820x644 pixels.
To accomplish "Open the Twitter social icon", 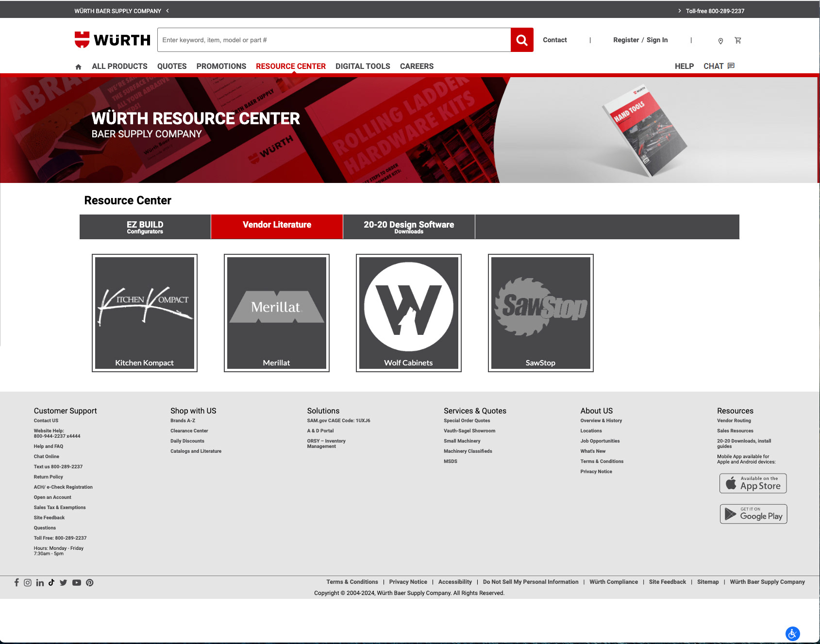I will click(x=63, y=582).
